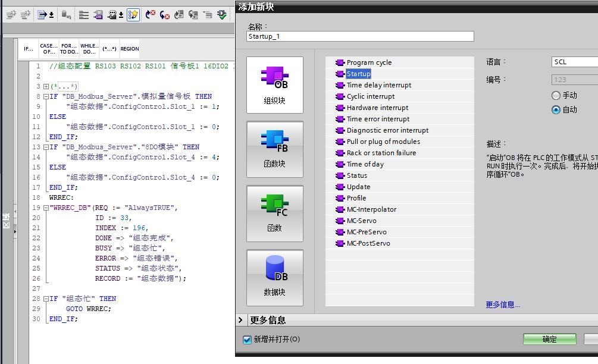Click second arrow with red X icon

[x=165, y=15]
